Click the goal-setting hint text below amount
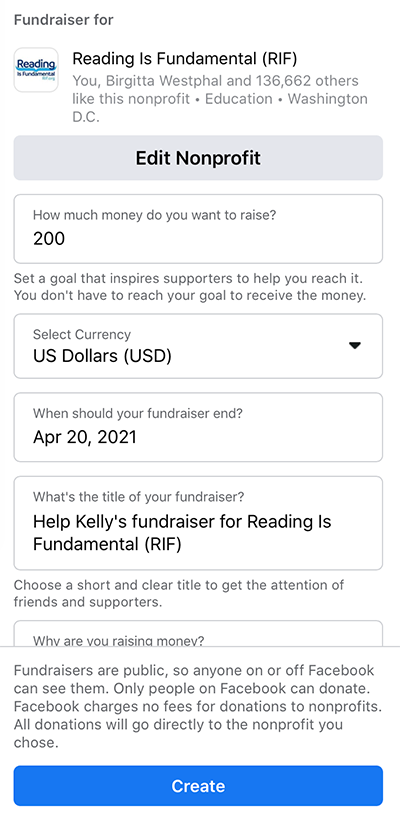The image size is (400, 823). tap(190, 287)
